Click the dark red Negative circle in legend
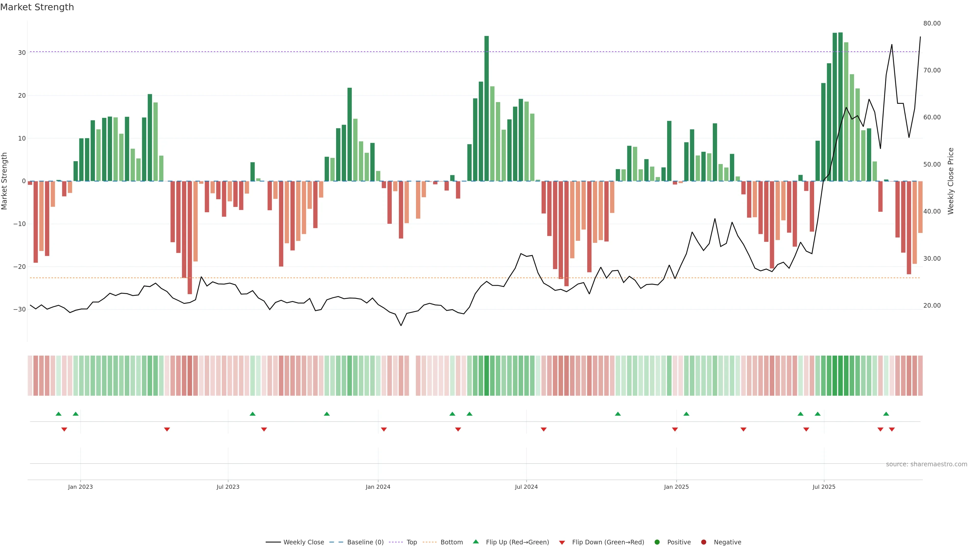The image size is (980, 551). point(703,542)
